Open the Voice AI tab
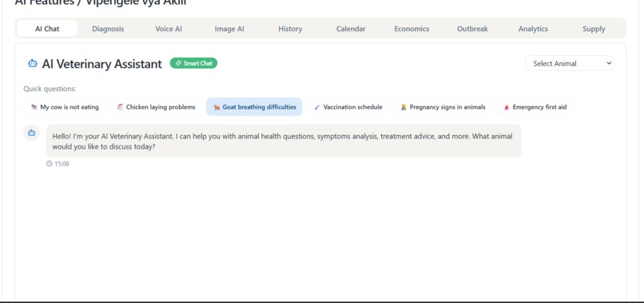This screenshot has height=303, width=644. point(169,29)
